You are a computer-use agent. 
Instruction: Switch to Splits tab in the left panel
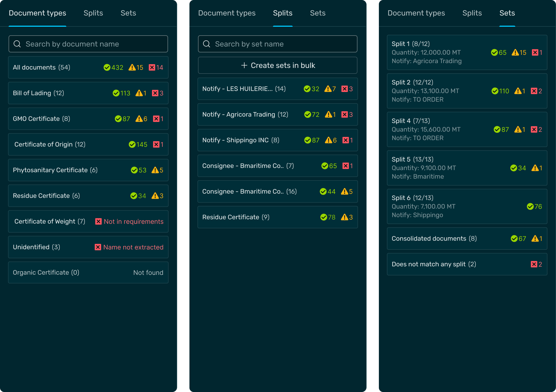coord(93,13)
